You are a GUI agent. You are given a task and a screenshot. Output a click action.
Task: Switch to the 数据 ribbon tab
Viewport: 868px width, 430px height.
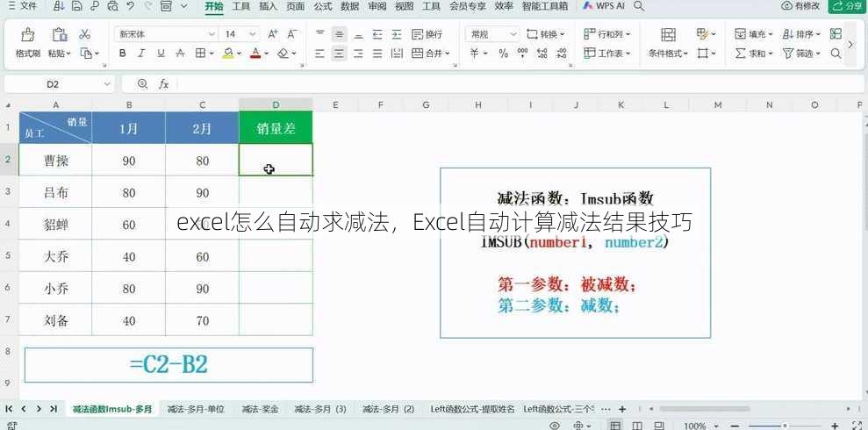(349, 6)
